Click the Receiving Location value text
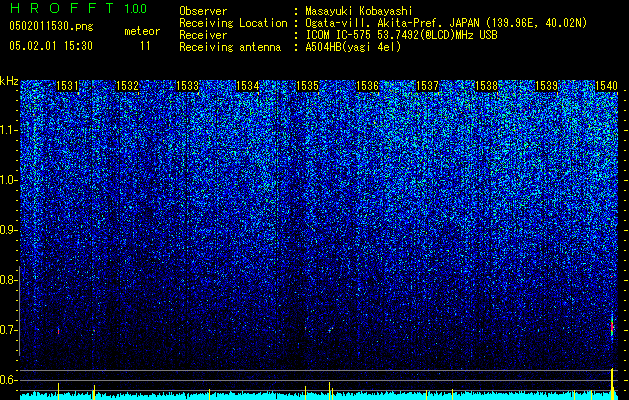629x400 pixels. tap(446, 23)
